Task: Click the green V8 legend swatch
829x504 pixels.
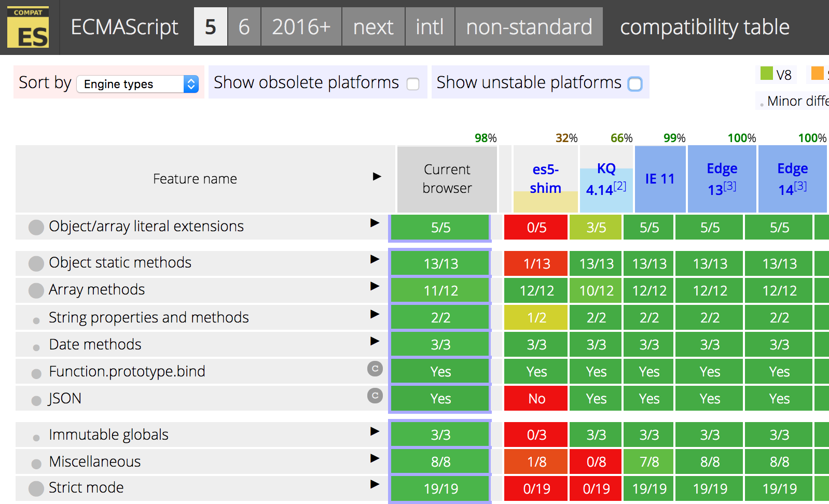Action: (x=766, y=74)
